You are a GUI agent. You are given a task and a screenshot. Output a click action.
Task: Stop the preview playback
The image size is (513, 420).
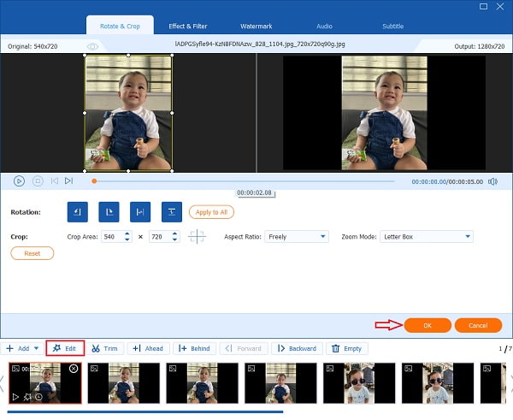tap(38, 181)
